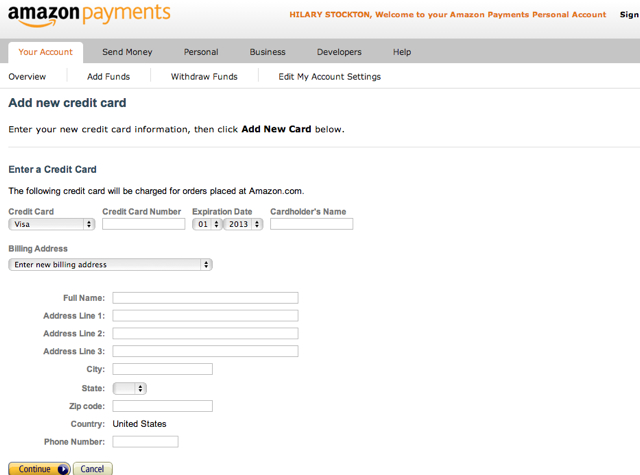
Task: Open the Developers tab
Action: [339, 52]
